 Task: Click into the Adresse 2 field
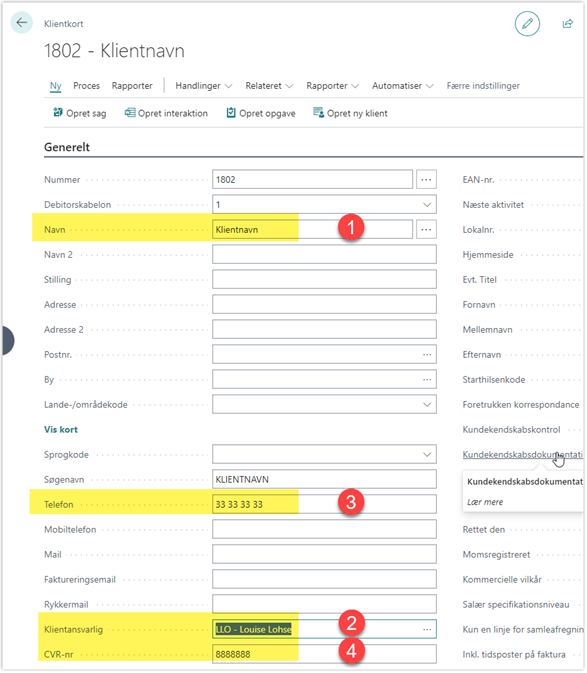pyautogui.click(x=324, y=330)
